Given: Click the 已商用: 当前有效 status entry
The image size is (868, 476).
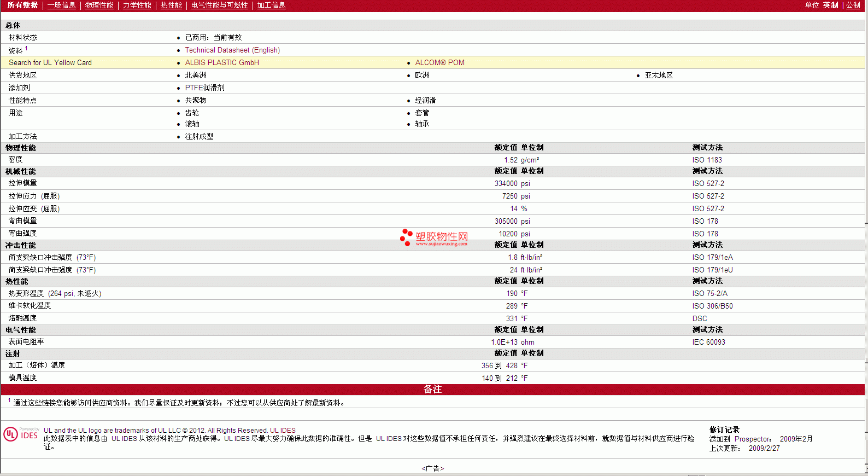Looking at the screenshot, I should point(213,37).
